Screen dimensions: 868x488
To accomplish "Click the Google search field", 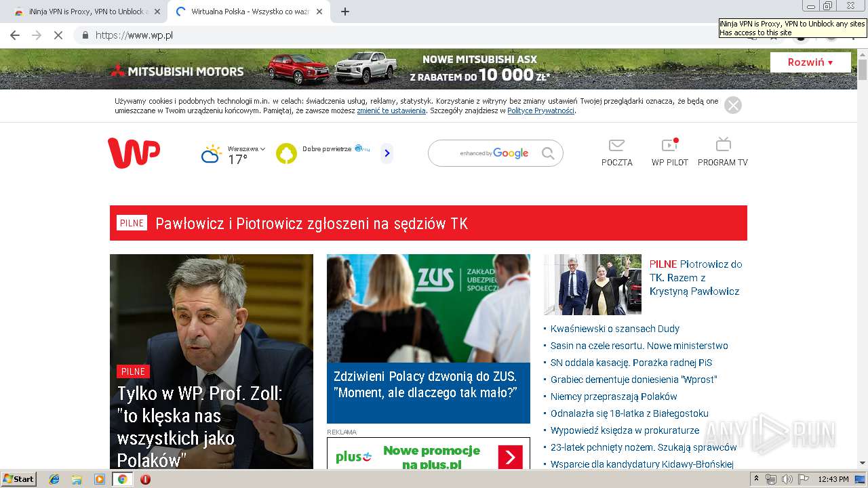I will pos(495,153).
